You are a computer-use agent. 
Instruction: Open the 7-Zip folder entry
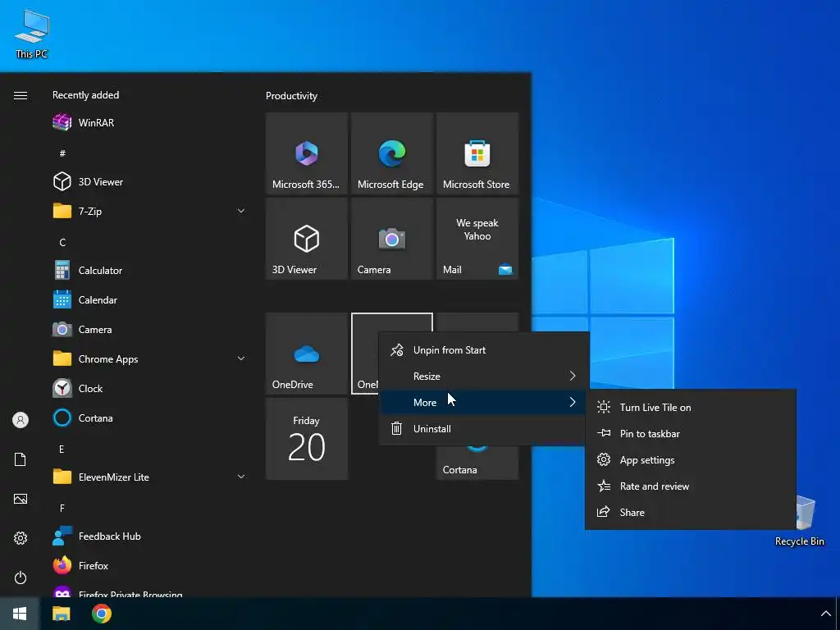coord(149,211)
